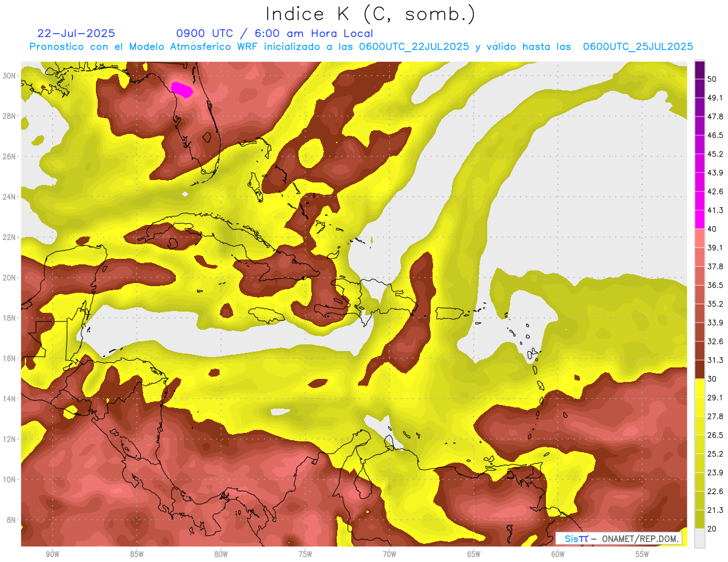Click the "37.8" colorbar value
This screenshot has height=562, width=728.
(x=716, y=266)
